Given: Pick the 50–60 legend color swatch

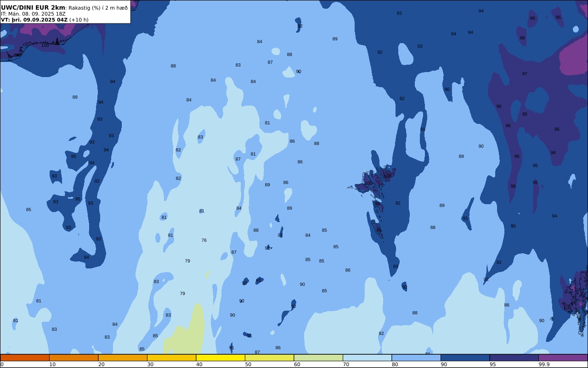Looking at the screenshot, I should (x=269, y=357).
